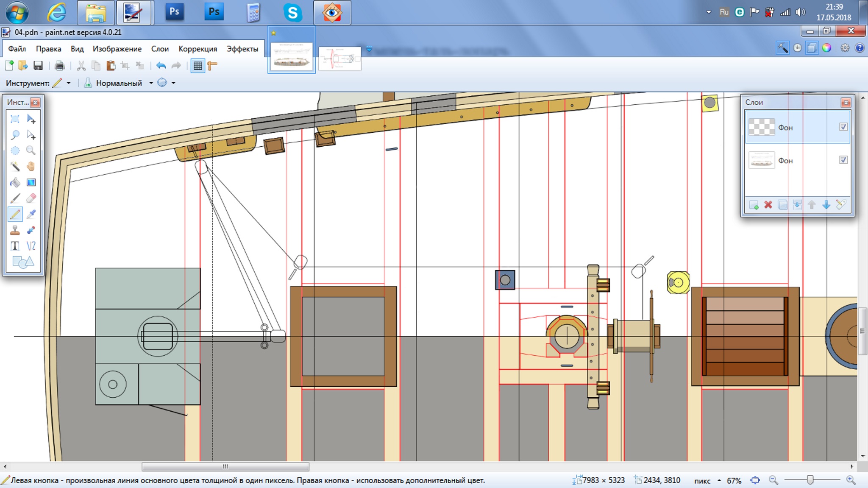The width and height of the screenshot is (868, 488).
Task: Select the Eraser tool
Action: [31, 198]
